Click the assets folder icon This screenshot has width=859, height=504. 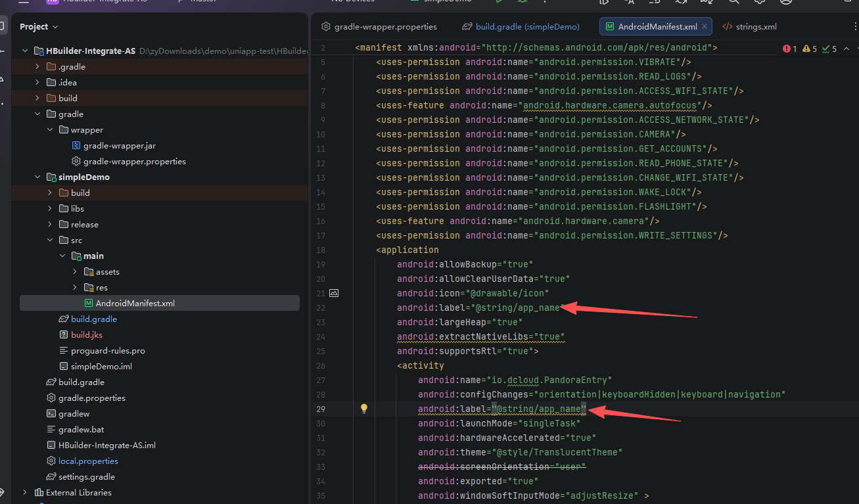point(89,271)
